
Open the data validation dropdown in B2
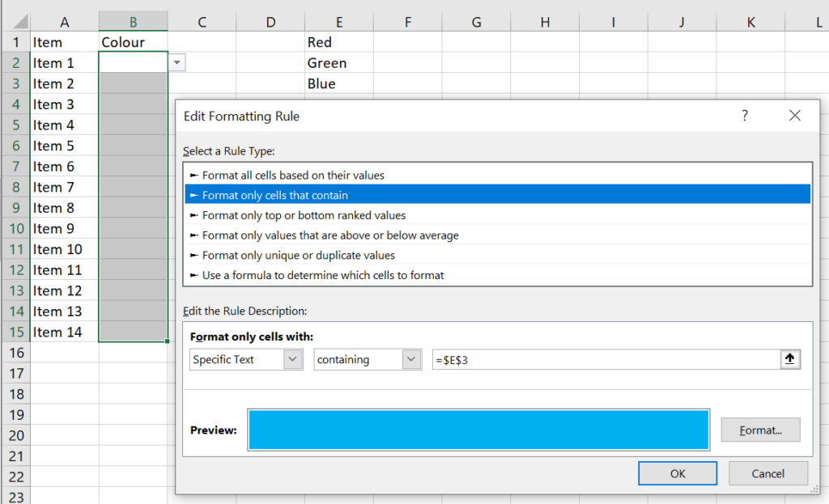[177, 63]
